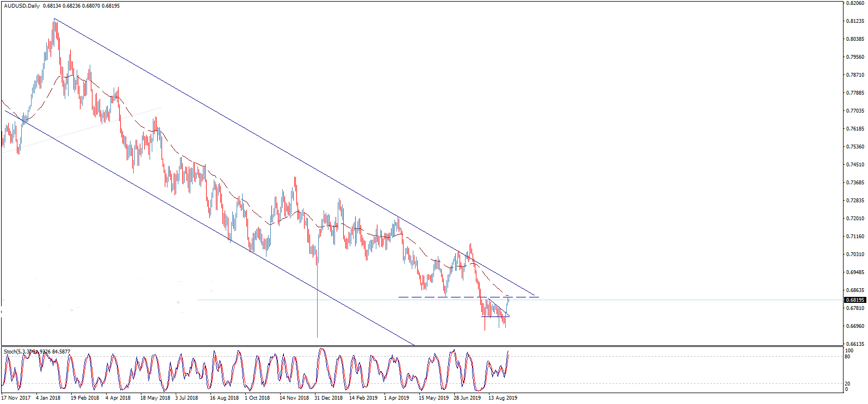Click the 0.67810 price axis label
The height and width of the screenshot is (404, 868).
coord(855,308)
